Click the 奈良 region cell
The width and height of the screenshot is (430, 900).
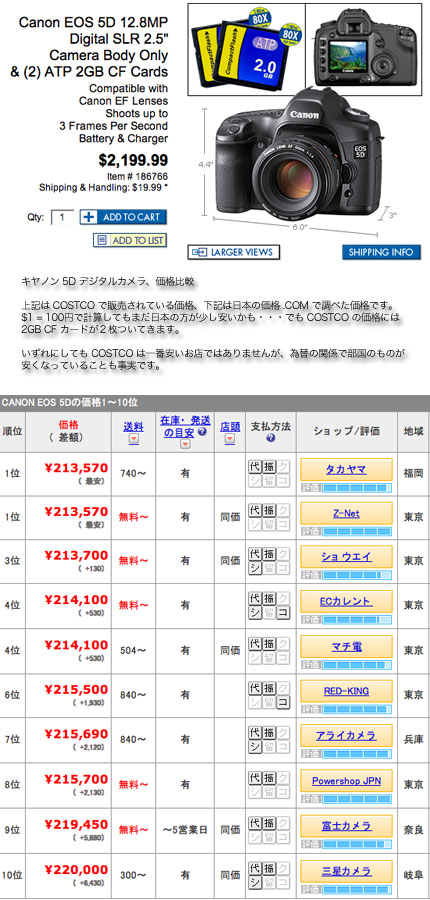(x=413, y=830)
